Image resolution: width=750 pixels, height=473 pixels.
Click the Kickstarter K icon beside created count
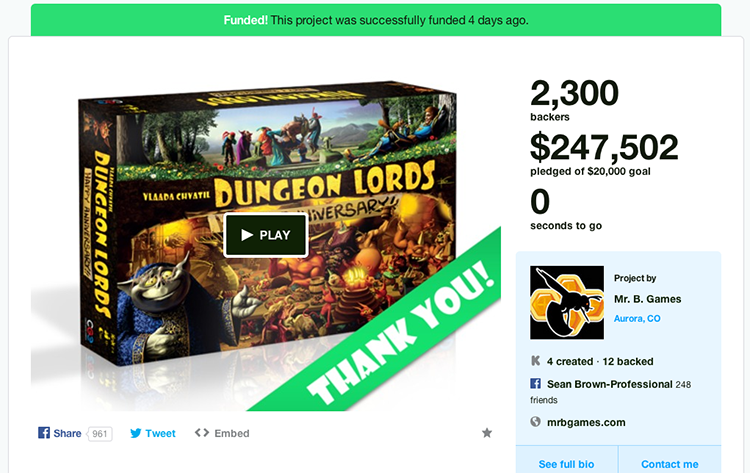click(x=536, y=361)
